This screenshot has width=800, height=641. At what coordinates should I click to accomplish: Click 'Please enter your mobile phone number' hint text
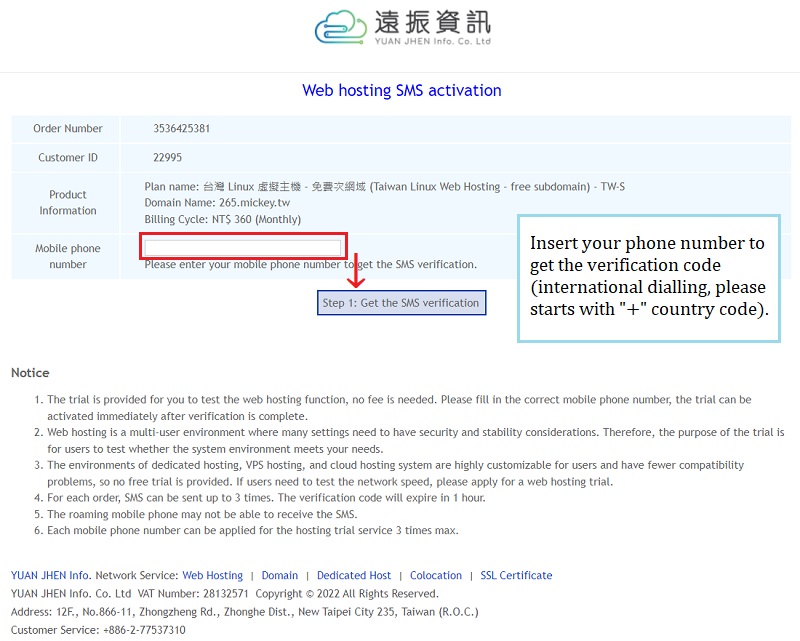point(311,264)
